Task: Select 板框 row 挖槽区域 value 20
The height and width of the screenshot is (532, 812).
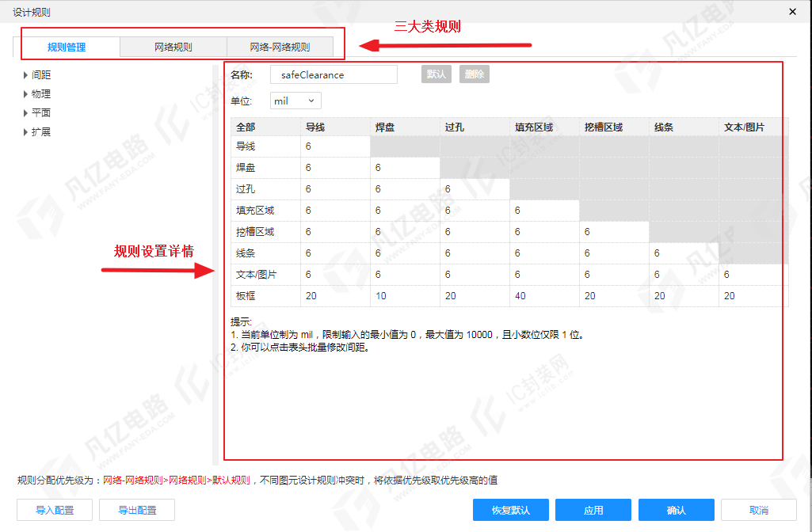Action: [614, 296]
